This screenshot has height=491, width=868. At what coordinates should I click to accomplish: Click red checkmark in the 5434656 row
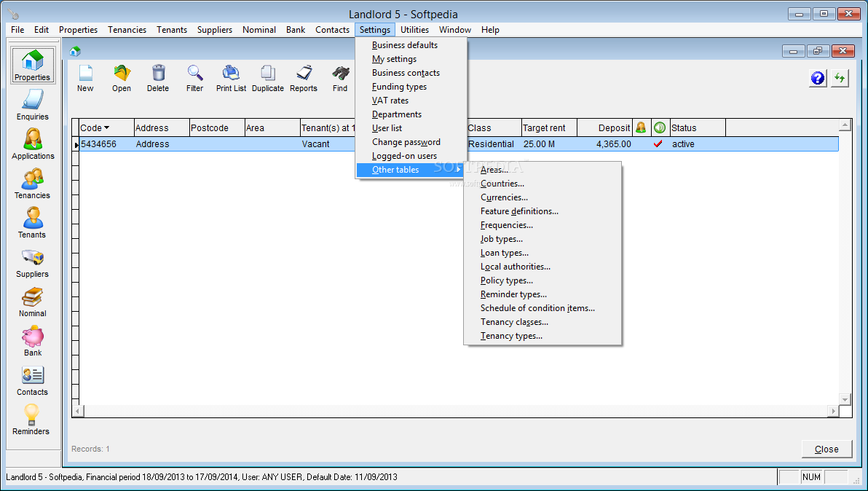click(x=658, y=144)
